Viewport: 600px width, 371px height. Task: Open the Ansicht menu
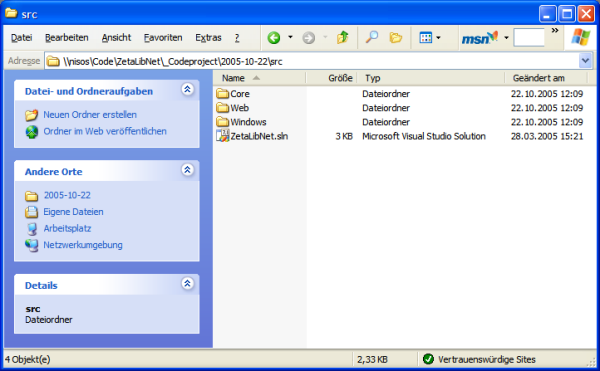pyautogui.click(x=116, y=37)
